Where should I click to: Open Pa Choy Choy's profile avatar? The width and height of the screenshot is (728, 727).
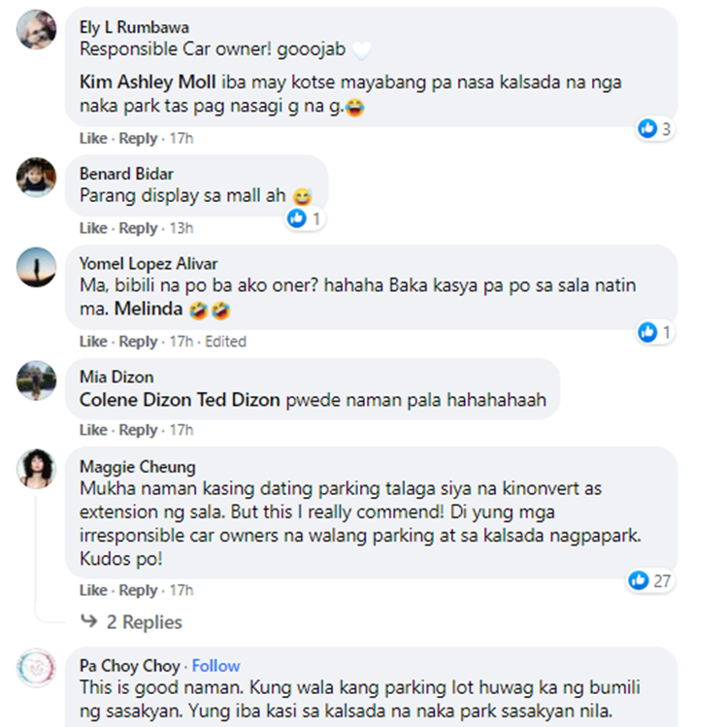coord(36,668)
